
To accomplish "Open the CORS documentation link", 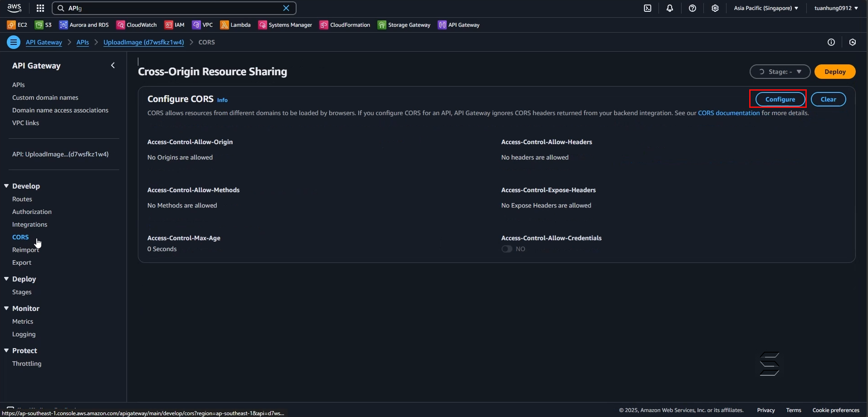I will coord(728,113).
